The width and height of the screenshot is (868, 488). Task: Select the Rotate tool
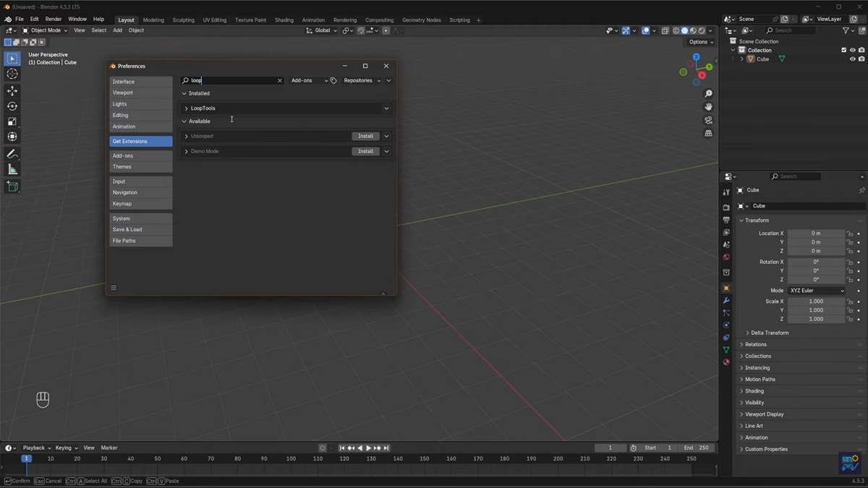tap(12, 106)
